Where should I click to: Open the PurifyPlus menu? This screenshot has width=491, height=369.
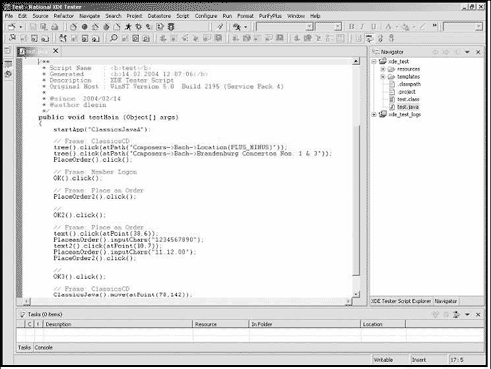point(270,16)
